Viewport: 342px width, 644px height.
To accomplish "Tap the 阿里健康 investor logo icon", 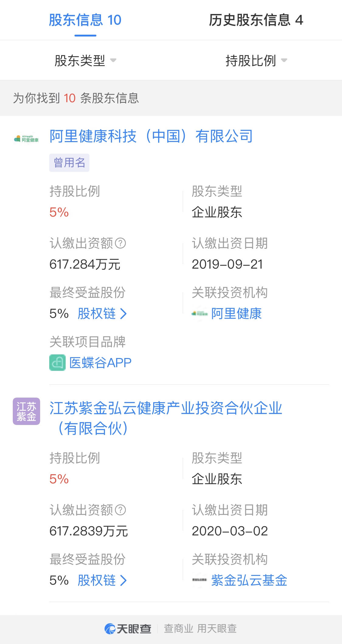I will [x=199, y=314].
